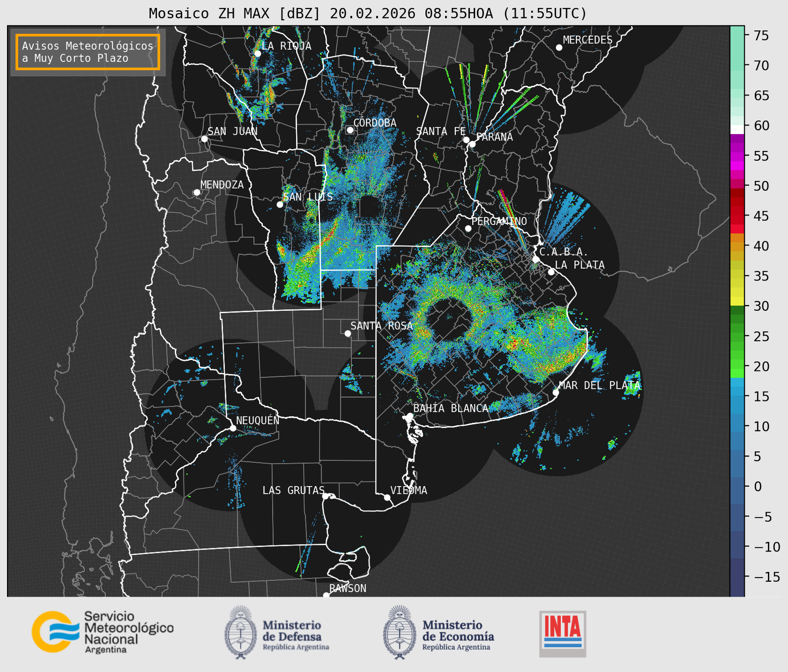Click the Servicio Meteorológico Nacional logo
Screen dimensions: 788x672
point(102,632)
